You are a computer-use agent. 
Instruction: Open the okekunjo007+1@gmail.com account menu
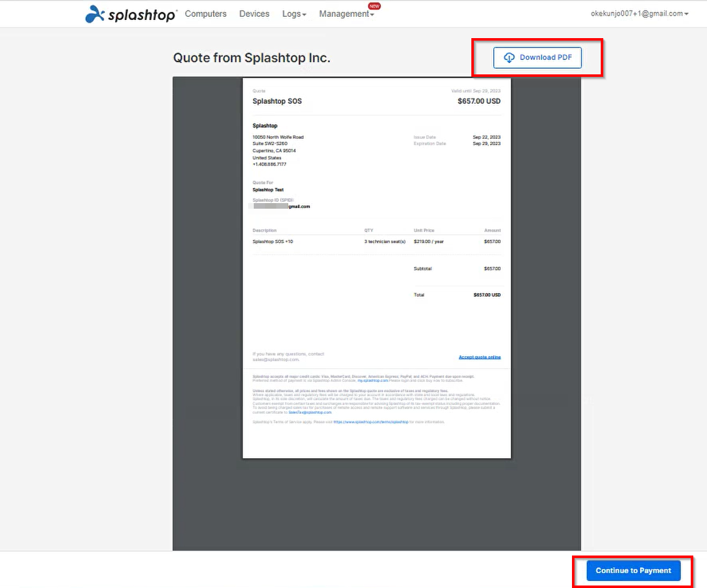pyautogui.click(x=639, y=14)
